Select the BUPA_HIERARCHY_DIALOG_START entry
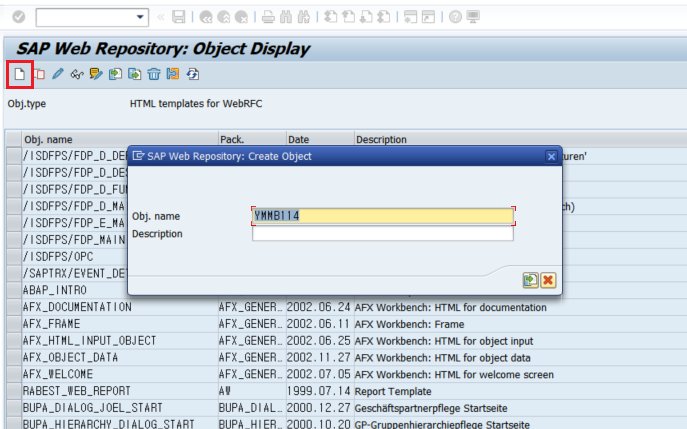The width and height of the screenshot is (687, 429). 109,424
